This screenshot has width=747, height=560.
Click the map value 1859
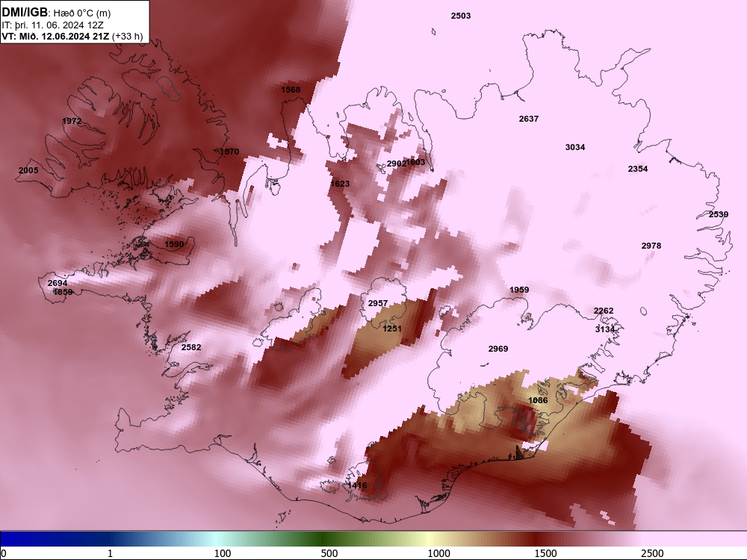pos(63,292)
